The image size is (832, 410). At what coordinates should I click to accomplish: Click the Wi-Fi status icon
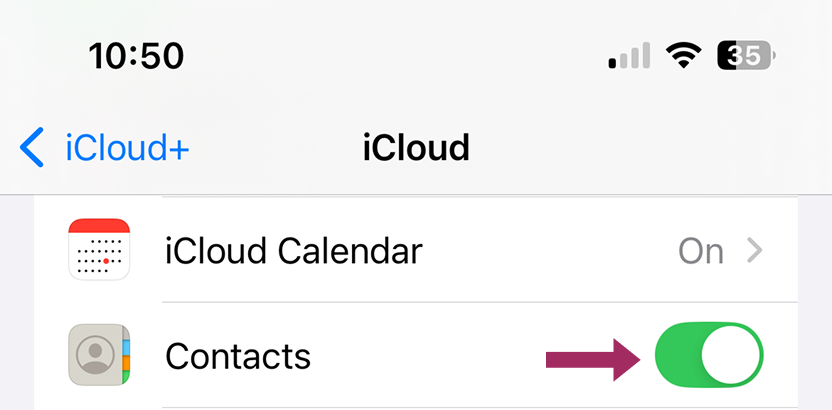pos(684,56)
